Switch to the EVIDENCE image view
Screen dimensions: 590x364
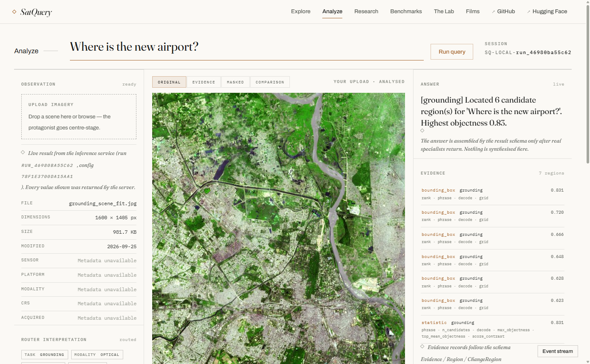click(204, 82)
